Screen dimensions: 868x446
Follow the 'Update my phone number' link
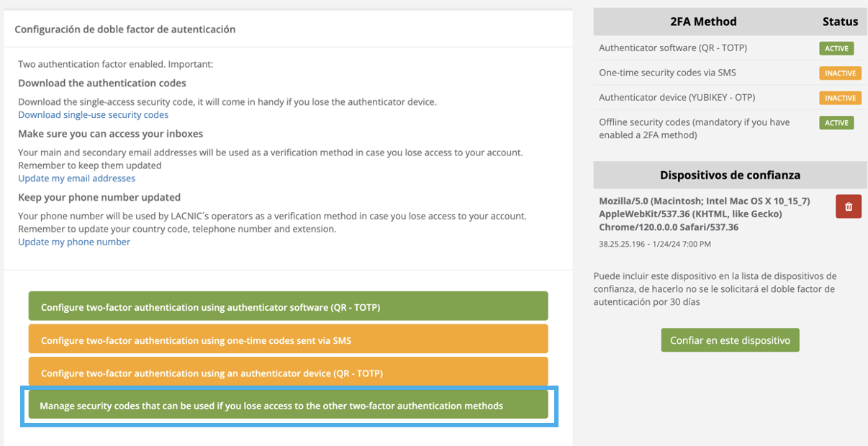click(x=74, y=242)
